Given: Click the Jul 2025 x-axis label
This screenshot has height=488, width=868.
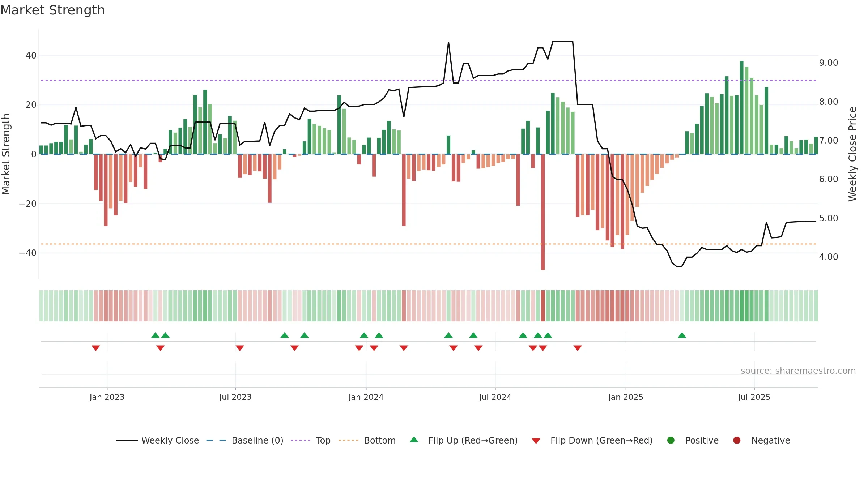Looking at the screenshot, I should pos(754,397).
